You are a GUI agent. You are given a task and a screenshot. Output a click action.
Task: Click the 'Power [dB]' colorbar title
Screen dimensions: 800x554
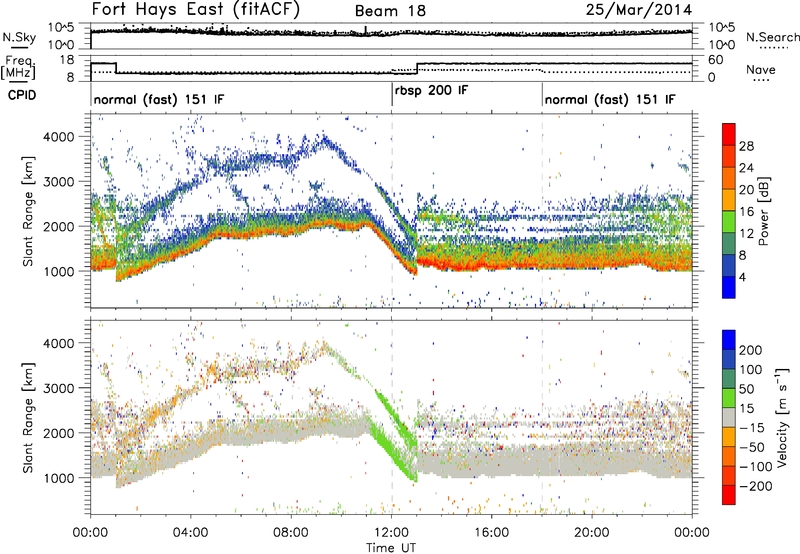point(764,210)
